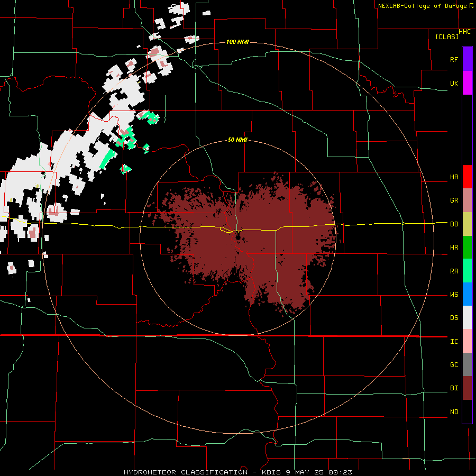Click the 'HYDROMETEOR CLASSIFICATION' title text
Image resolution: width=476 pixels, height=476 pixels.
pyautogui.click(x=186, y=472)
